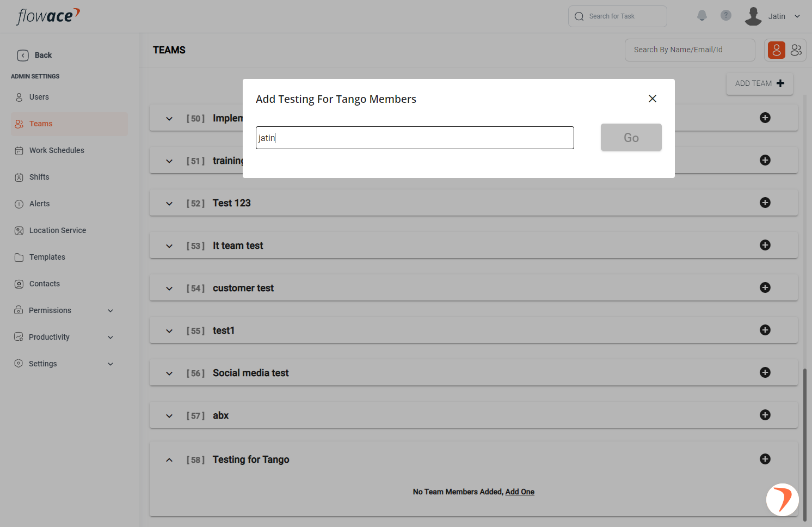Click the Add One link

point(520,492)
